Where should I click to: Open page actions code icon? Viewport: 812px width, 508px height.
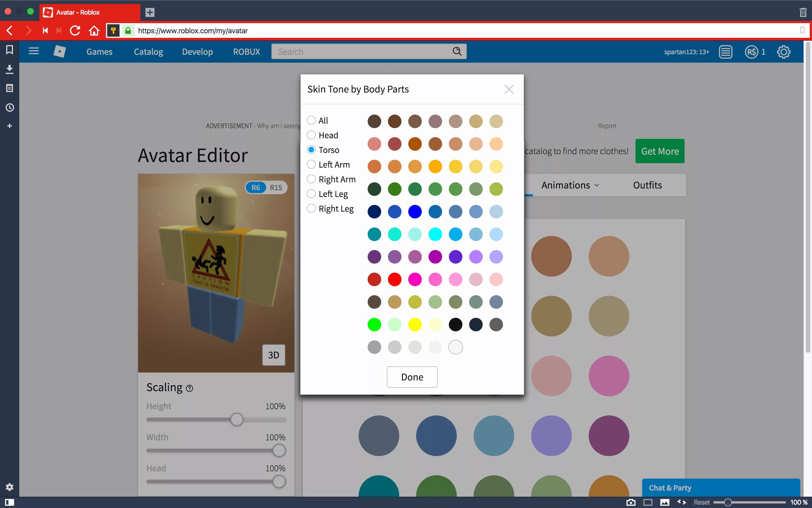pyautogui.click(x=681, y=502)
